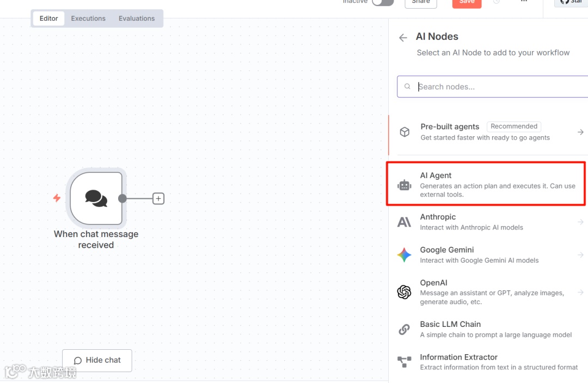Image resolution: width=588 pixels, height=383 pixels.
Task: Expand the Anthropic node options arrow
Action: tap(580, 222)
